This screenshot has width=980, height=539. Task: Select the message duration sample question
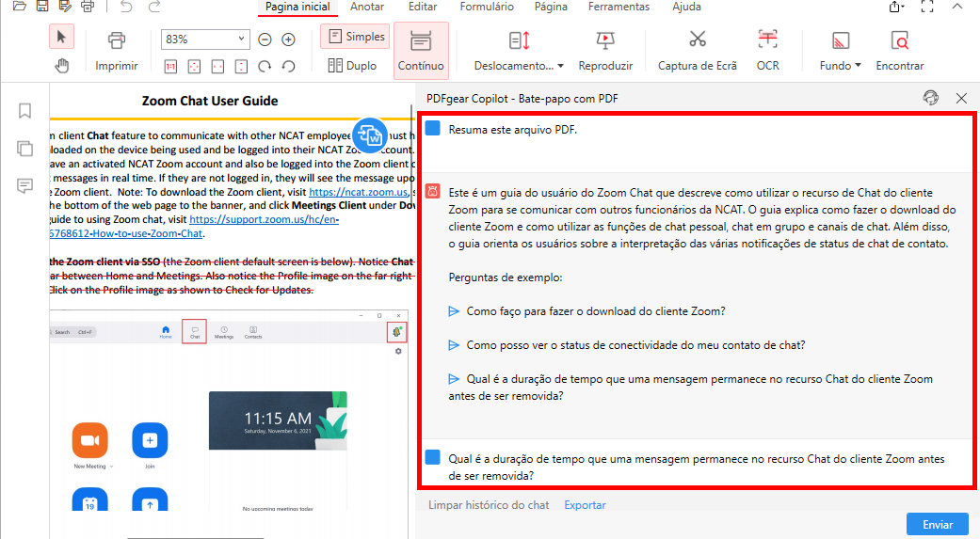[x=691, y=388]
